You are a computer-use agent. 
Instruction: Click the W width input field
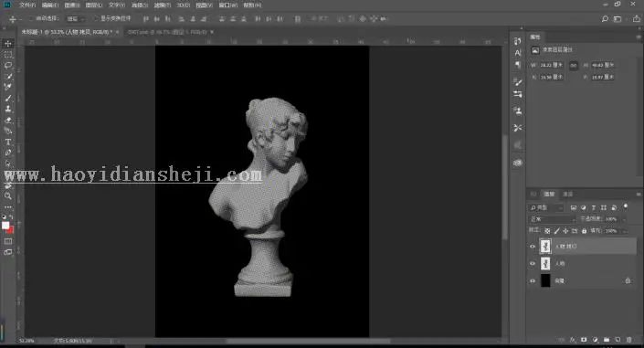click(551, 66)
